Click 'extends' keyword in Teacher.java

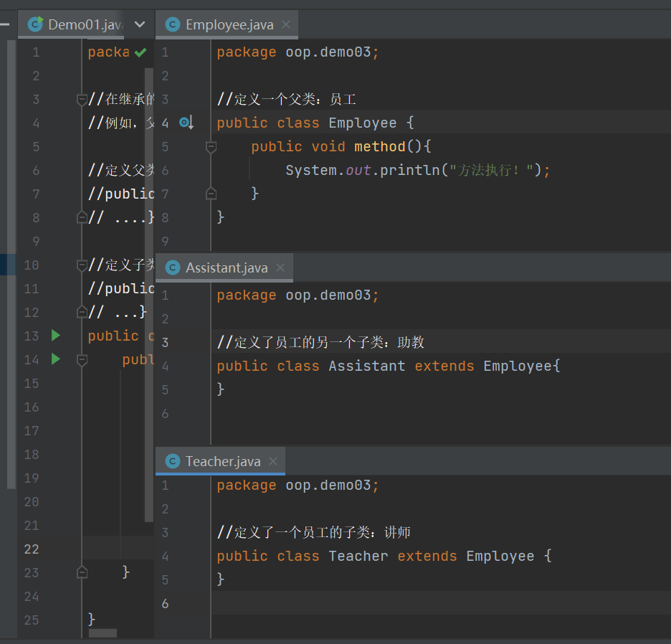point(427,557)
